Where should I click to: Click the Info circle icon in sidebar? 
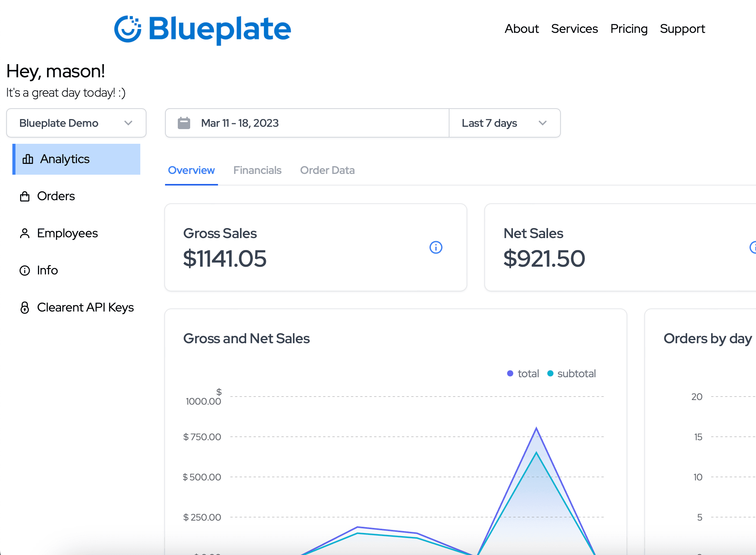click(25, 271)
